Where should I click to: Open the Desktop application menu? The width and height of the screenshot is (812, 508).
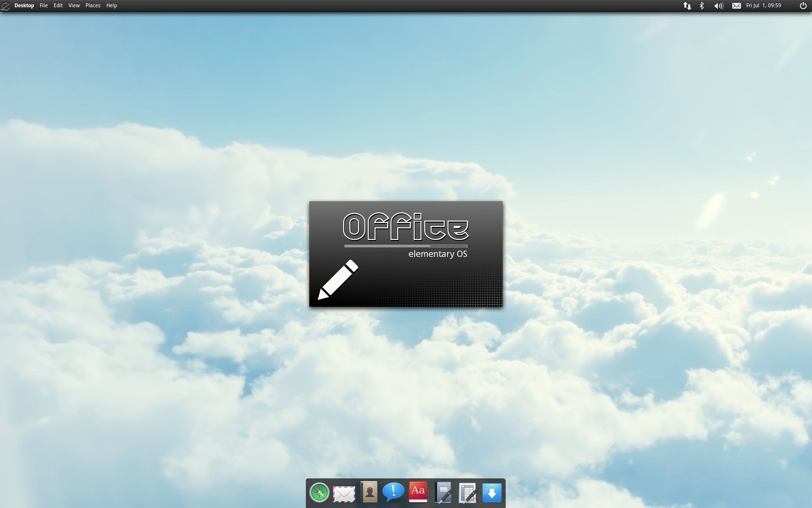24,6
